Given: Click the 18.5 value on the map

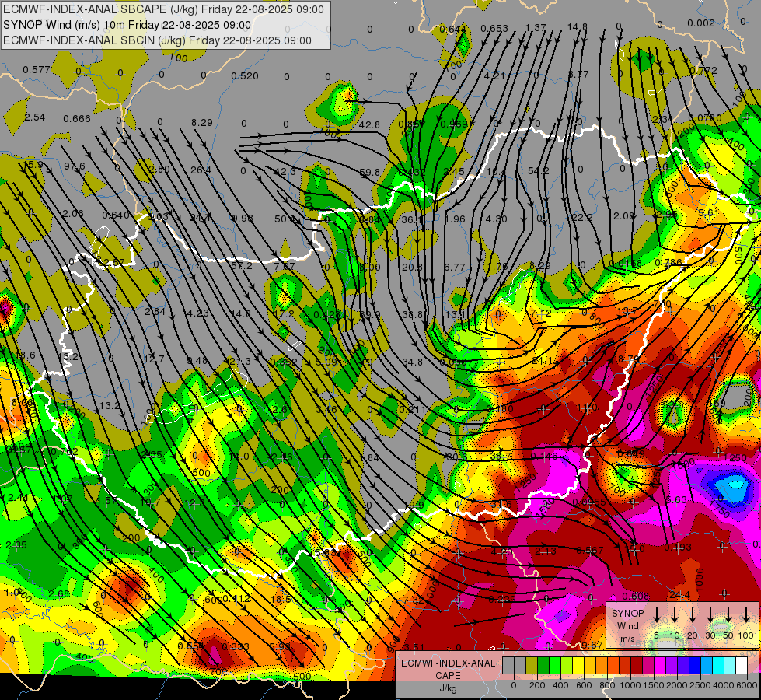Looking at the screenshot, I should (x=281, y=600).
